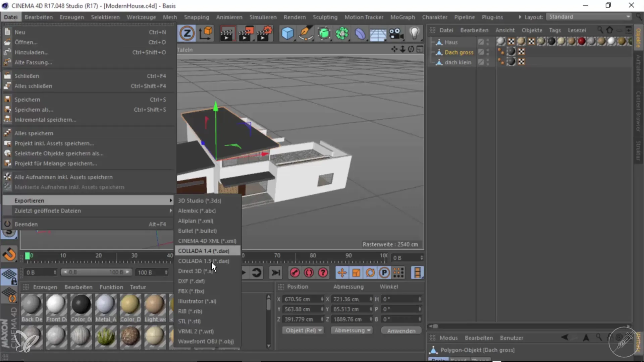Click the viewport move camera icon

tap(394, 49)
